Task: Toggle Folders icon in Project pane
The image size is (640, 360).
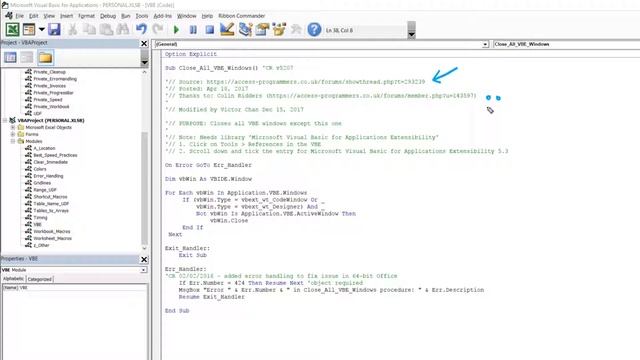Action: click(45, 58)
